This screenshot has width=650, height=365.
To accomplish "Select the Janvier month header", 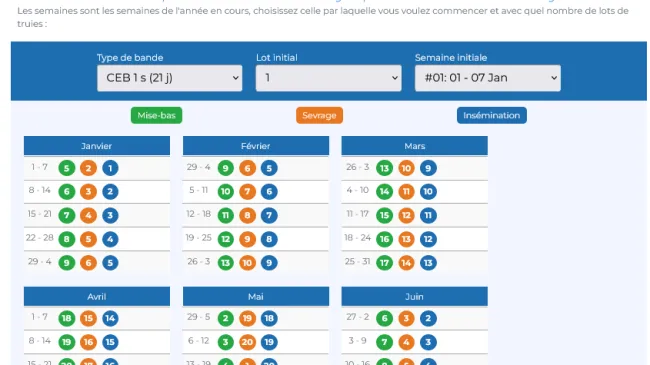I will [x=97, y=146].
